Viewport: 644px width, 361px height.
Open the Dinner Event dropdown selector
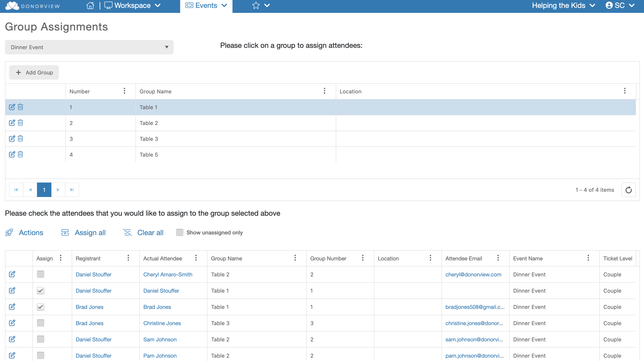89,47
